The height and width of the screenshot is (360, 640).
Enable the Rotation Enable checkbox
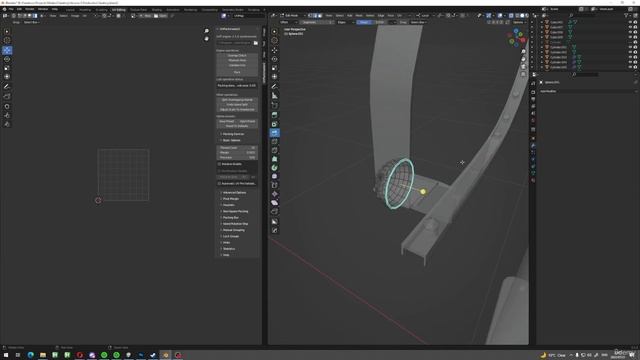pyautogui.click(x=219, y=164)
